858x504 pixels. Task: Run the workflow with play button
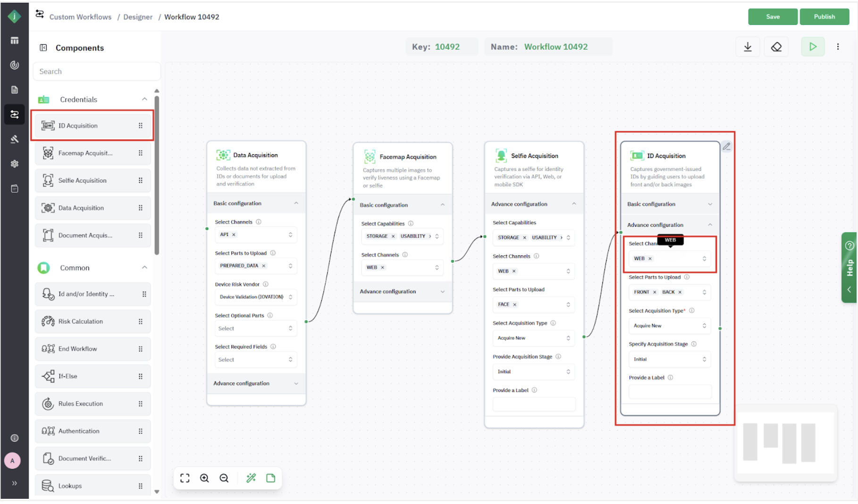tap(813, 47)
